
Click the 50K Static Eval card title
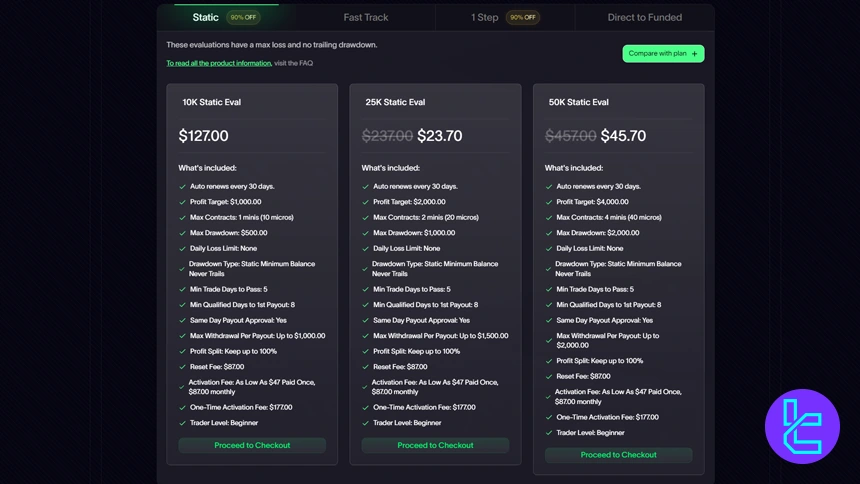click(579, 102)
